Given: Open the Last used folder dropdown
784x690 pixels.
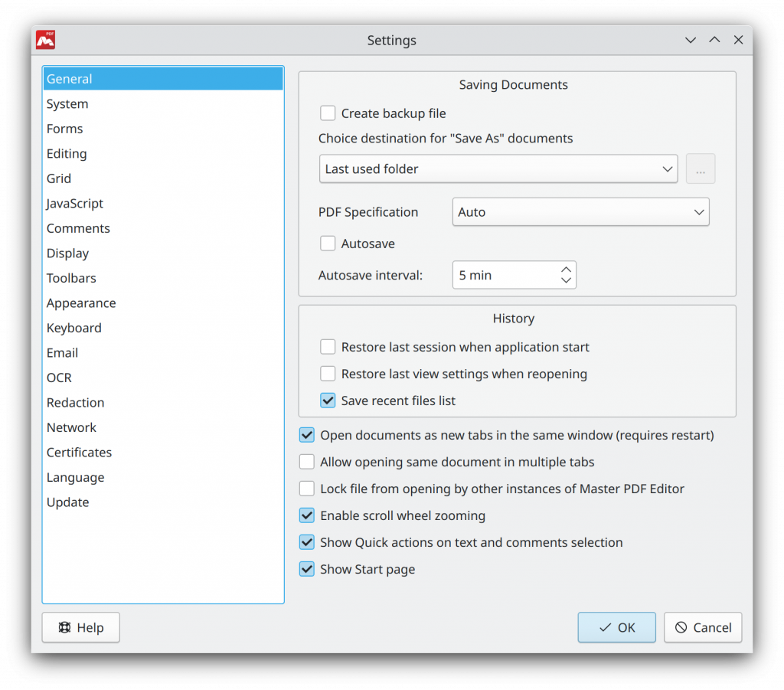Looking at the screenshot, I should coord(498,169).
